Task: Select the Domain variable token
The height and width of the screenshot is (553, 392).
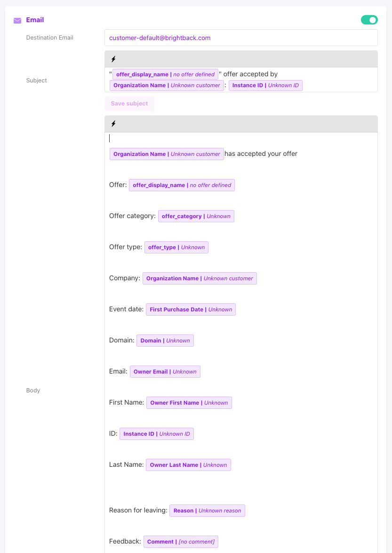Action: click(165, 341)
